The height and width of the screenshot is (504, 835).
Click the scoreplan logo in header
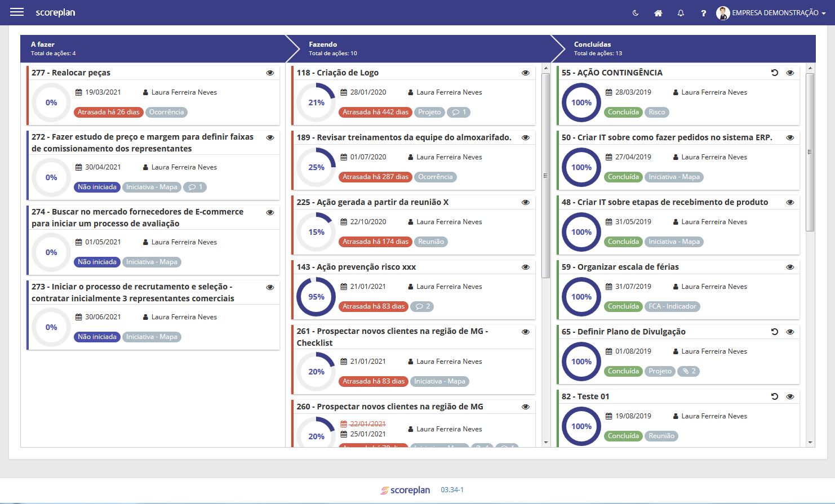coord(55,12)
